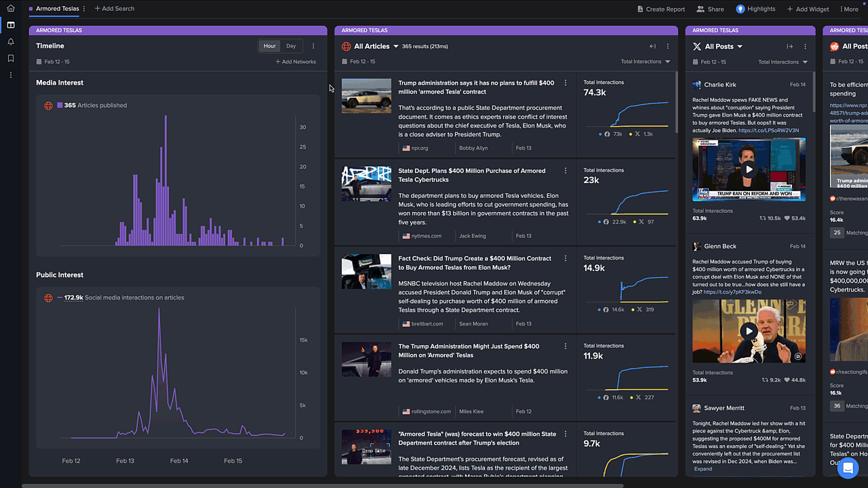Open the link in Glenn Beck's post
Screen dimensions: 868x488
[732, 292]
